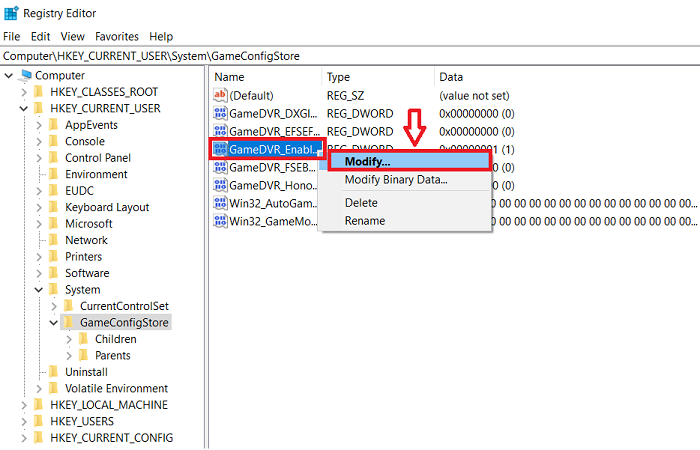Open the Help menu

(x=161, y=37)
